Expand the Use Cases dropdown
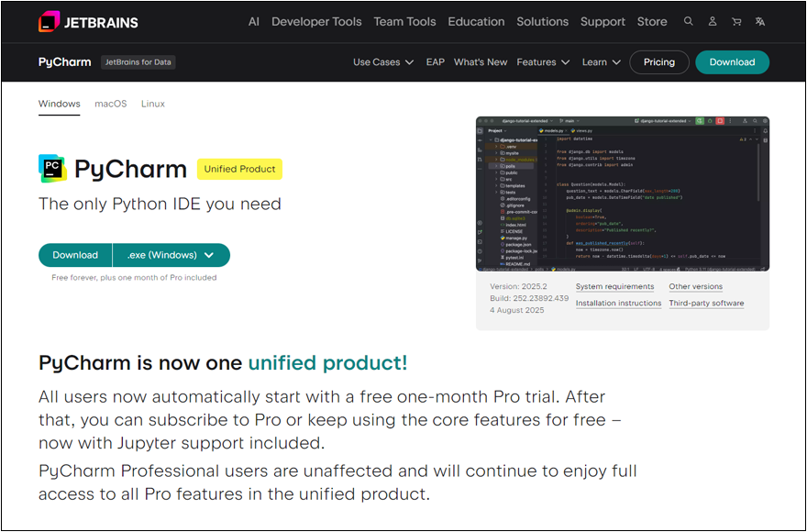Image resolution: width=807 pixels, height=532 pixels. [x=383, y=62]
